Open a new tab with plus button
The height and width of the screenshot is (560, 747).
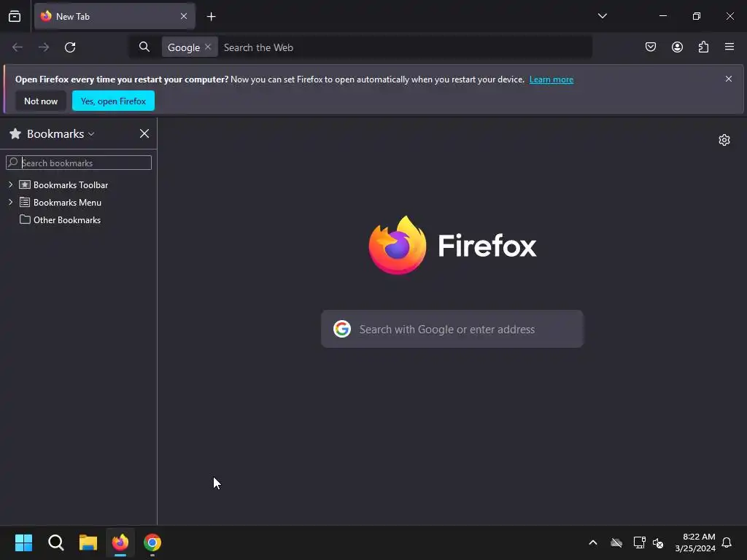tap(211, 17)
